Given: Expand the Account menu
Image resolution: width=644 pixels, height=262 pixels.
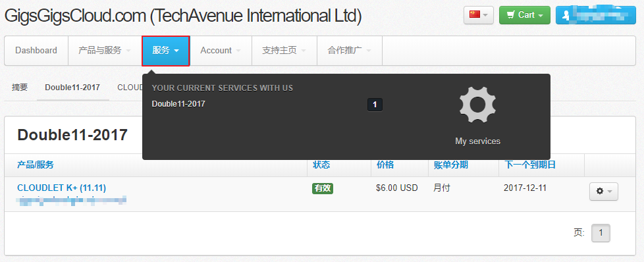Looking at the screenshot, I should tap(221, 51).
